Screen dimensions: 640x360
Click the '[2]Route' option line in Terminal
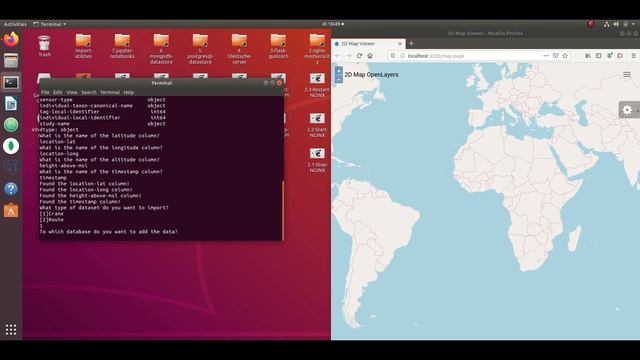tap(51, 220)
